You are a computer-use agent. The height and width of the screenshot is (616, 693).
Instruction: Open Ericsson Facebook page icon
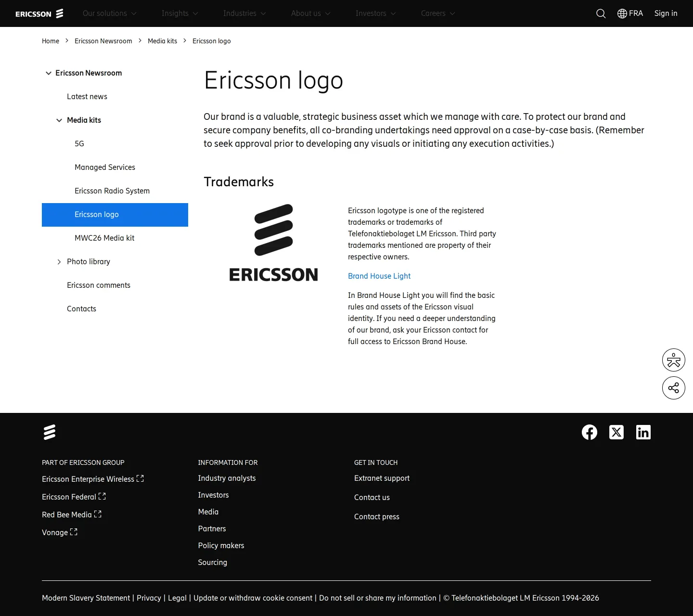(590, 432)
